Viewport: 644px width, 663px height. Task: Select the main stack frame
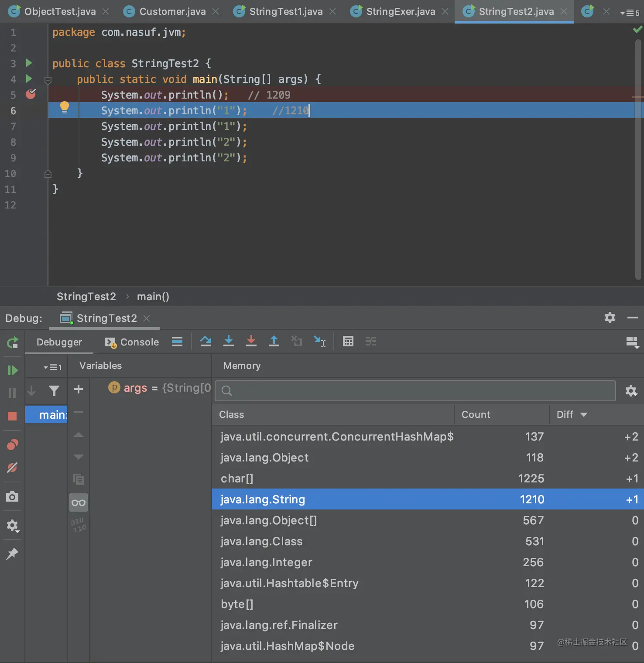click(46, 414)
